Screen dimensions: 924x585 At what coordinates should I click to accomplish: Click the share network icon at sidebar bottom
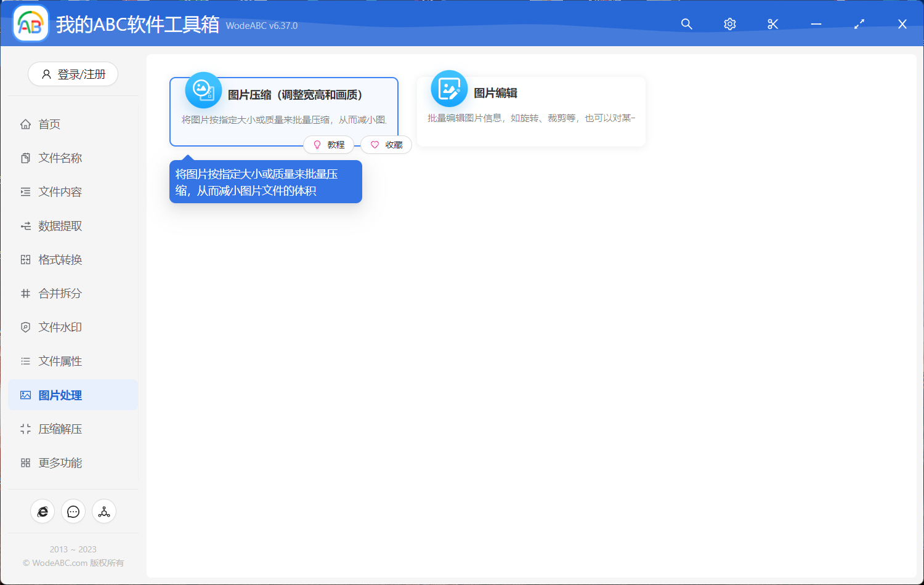tap(104, 511)
